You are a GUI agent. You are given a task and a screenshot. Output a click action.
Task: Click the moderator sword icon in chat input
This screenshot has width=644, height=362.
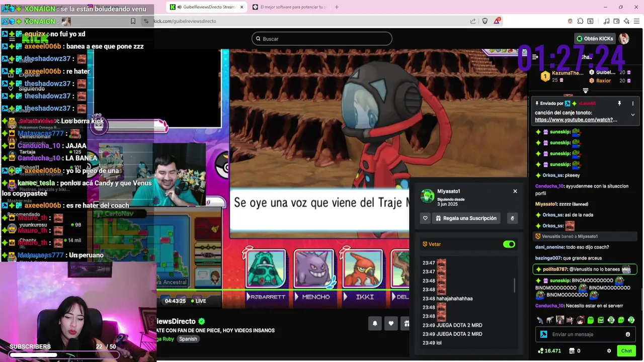pyautogui.click(x=543, y=334)
